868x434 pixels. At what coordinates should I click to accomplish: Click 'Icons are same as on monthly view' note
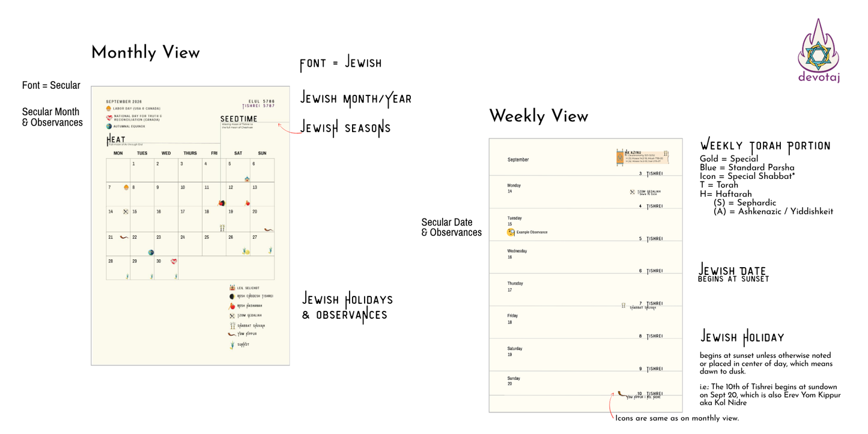click(x=677, y=418)
